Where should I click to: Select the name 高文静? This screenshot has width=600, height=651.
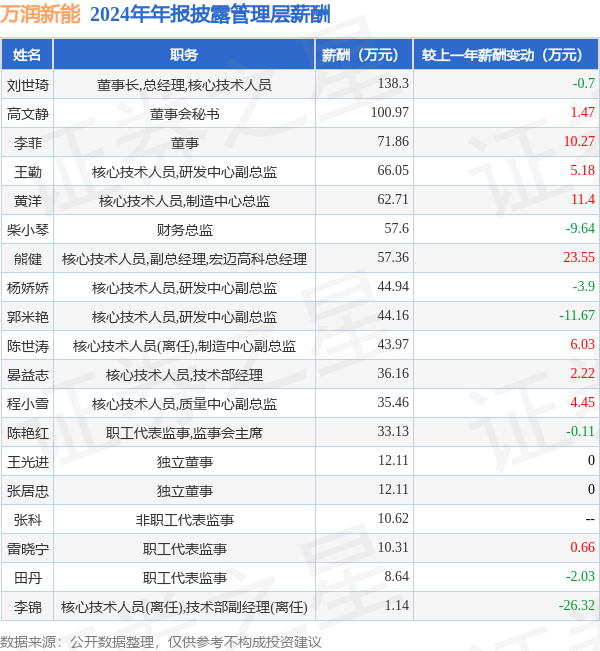28,114
